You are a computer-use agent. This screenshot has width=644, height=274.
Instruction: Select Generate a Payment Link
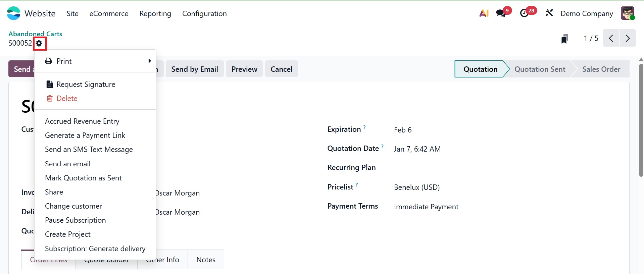(x=85, y=135)
